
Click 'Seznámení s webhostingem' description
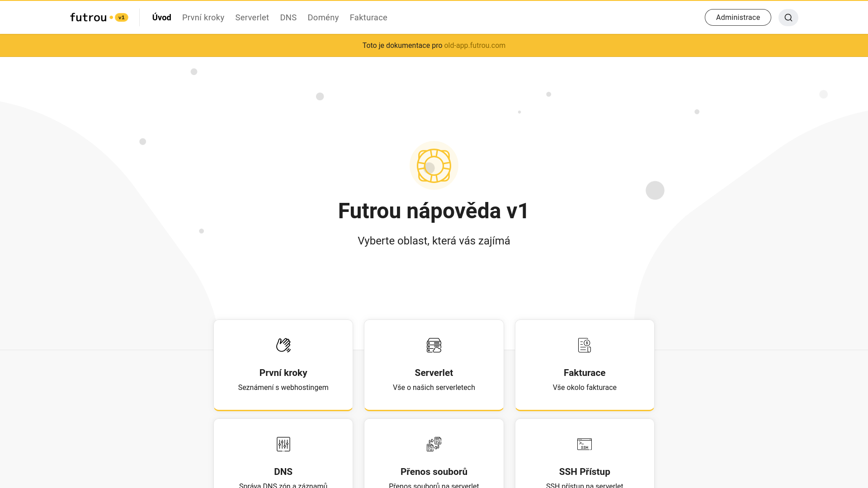(283, 388)
